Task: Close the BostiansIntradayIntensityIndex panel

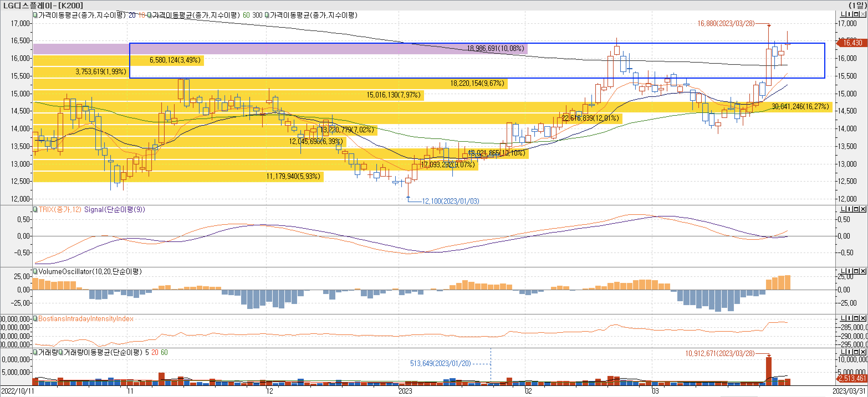Action: (x=863, y=318)
